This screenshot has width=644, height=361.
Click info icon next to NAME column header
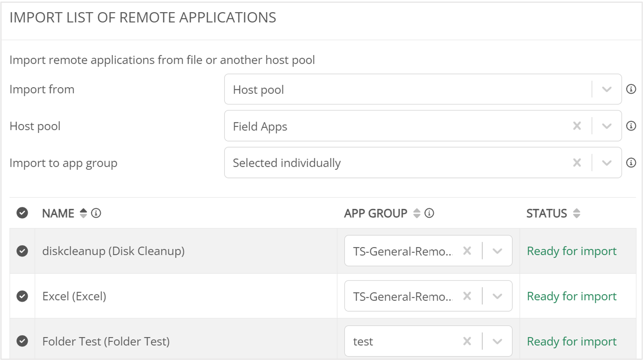(x=96, y=213)
